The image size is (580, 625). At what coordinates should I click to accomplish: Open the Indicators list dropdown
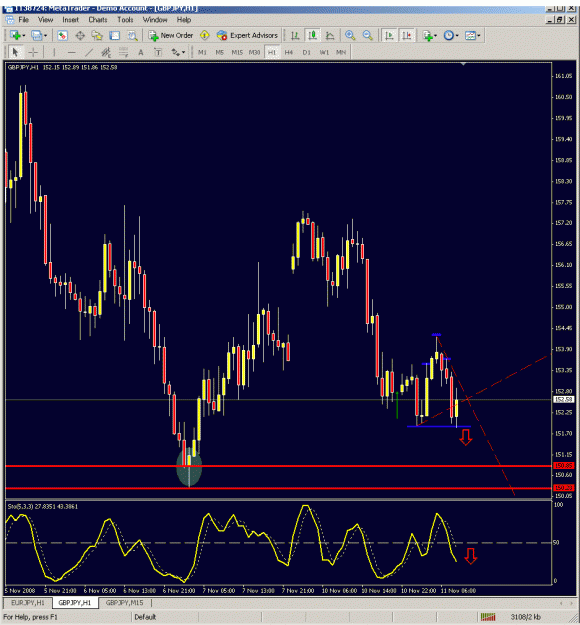click(430, 35)
